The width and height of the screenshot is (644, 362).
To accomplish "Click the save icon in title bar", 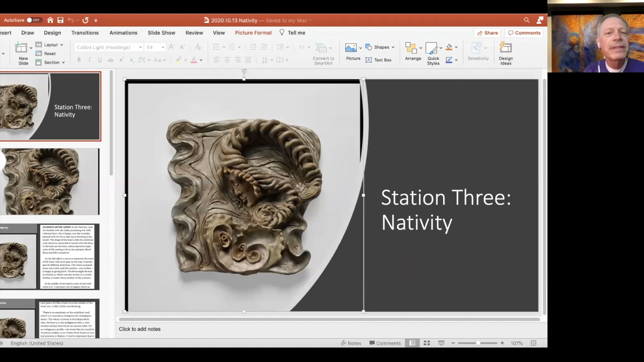I will [60, 20].
